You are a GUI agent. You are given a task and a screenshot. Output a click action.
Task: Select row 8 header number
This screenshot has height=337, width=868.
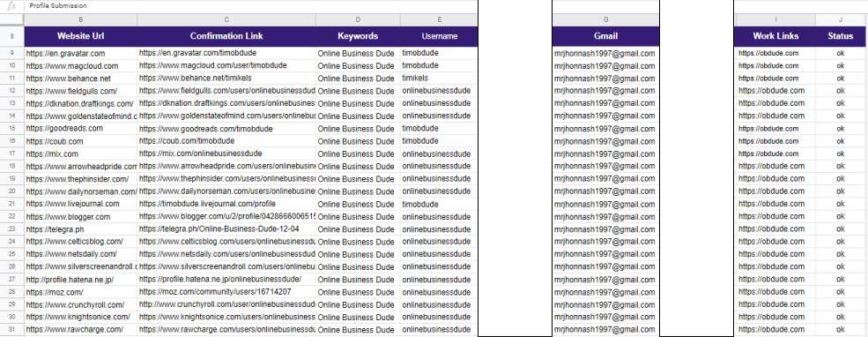pyautogui.click(x=12, y=36)
